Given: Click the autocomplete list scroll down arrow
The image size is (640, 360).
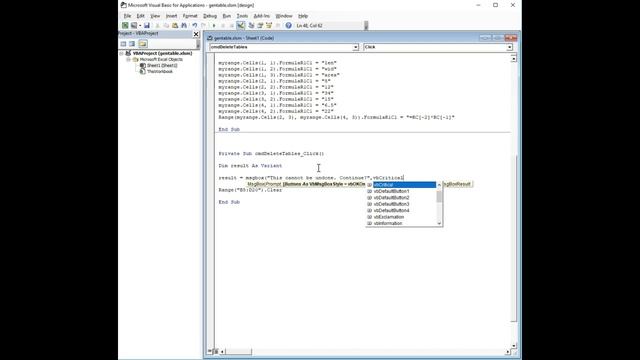Looking at the screenshot, I should point(439,223).
